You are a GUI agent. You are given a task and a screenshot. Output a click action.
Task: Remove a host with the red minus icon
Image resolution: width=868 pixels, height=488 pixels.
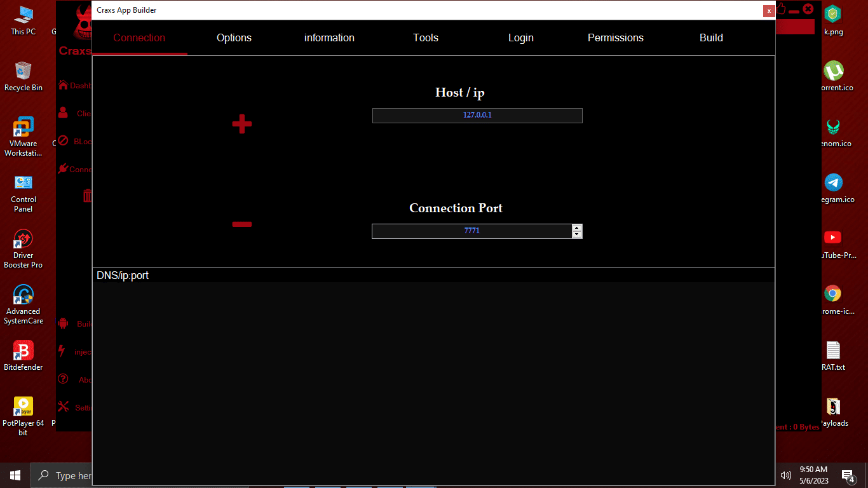(x=241, y=224)
